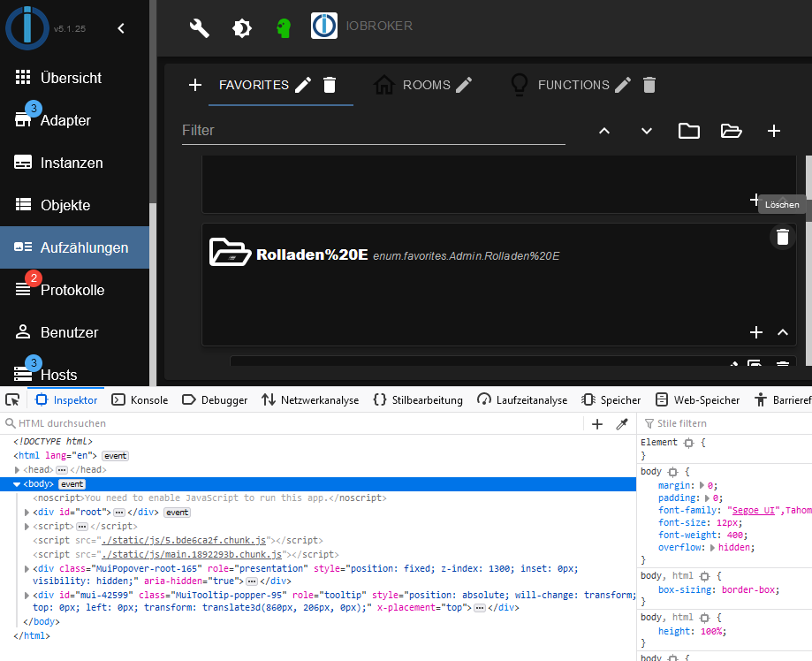This screenshot has height=661, width=812.
Task: Delete the Rolladen%20E enum with trash icon
Action: tap(783, 237)
